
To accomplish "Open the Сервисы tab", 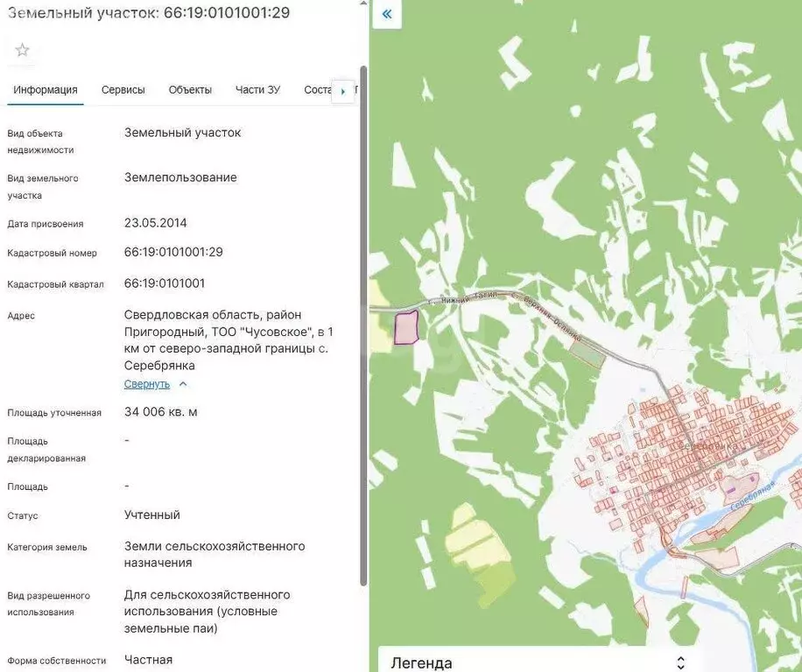I will (x=123, y=90).
